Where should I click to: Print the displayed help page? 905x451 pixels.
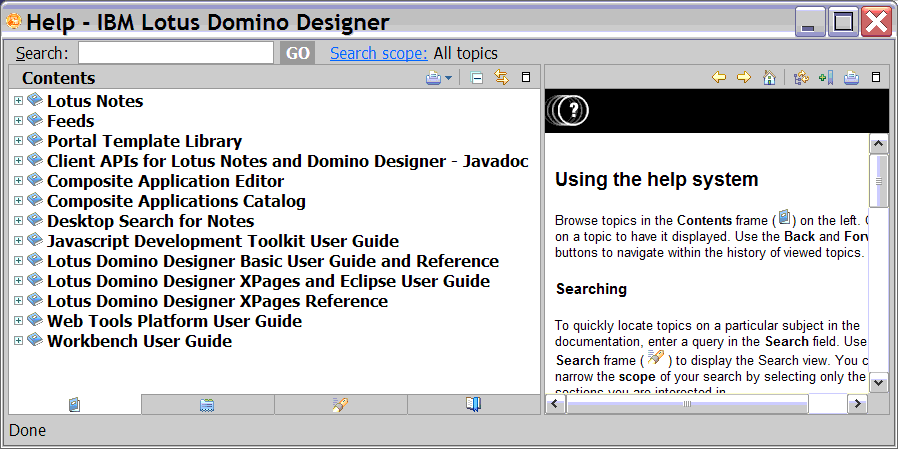[x=851, y=77]
